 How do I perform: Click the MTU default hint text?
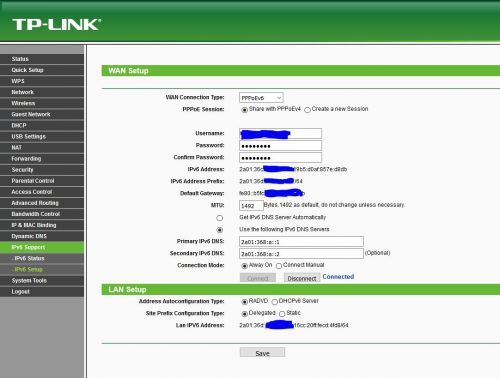pos(334,205)
